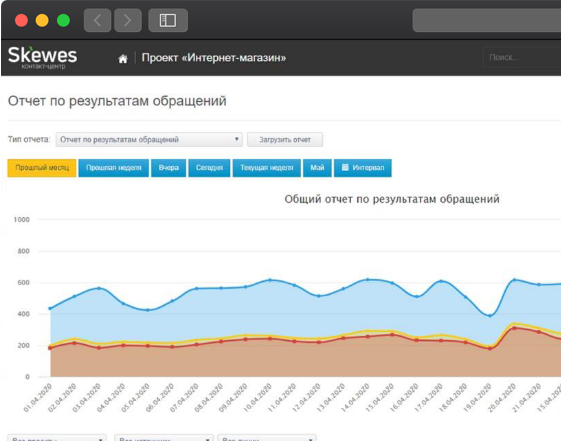Choose the Вчера period button
This screenshot has width=561, height=441.
169,168
